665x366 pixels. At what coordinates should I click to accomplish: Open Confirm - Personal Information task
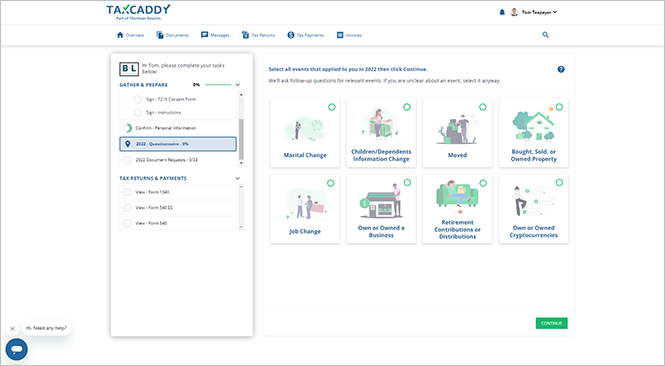(178, 128)
